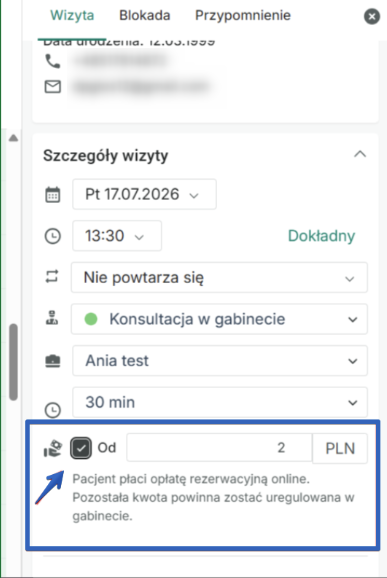The image size is (387, 578).
Task: Open the Ania test dropdown
Action: pyautogui.click(x=220, y=361)
